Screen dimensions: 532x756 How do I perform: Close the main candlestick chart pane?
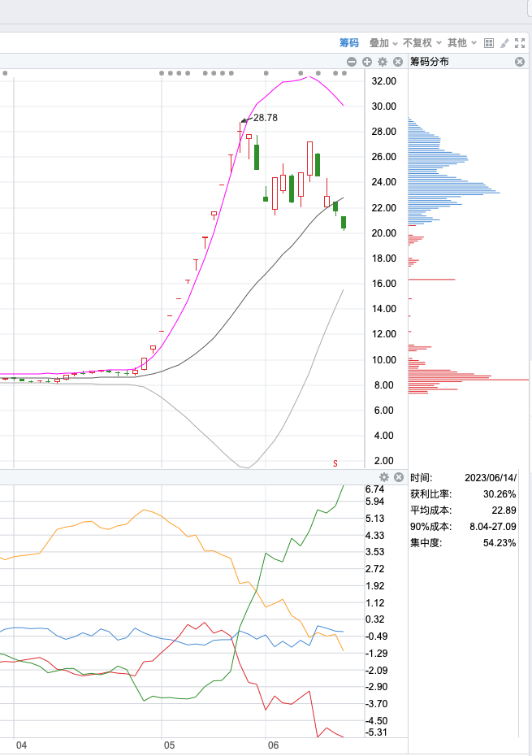pyautogui.click(x=398, y=62)
